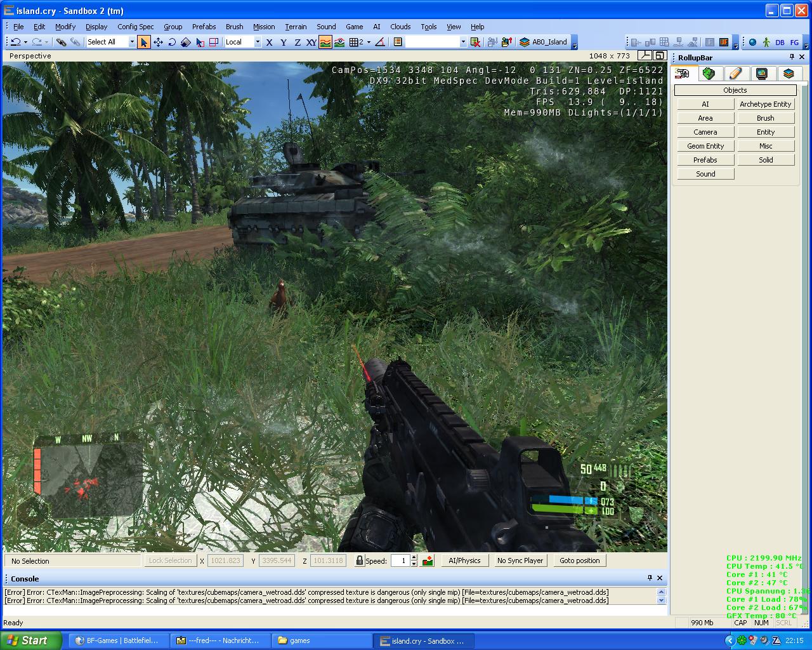Activate the Rotate tool
This screenshot has height=650, width=812.
pos(172,42)
